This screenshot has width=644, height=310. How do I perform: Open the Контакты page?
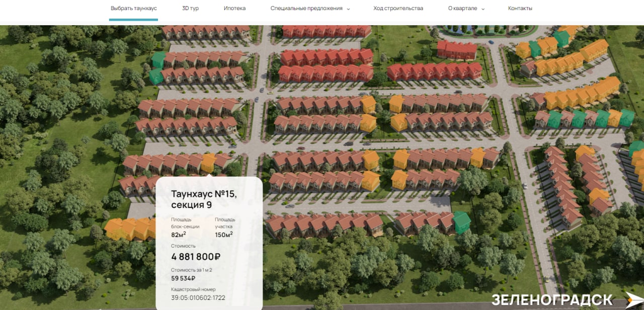point(520,8)
